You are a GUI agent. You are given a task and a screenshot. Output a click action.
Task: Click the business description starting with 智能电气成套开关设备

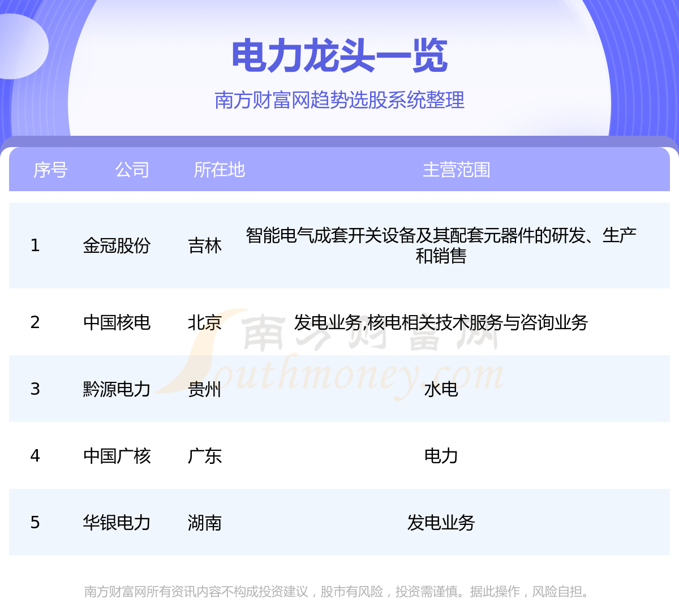point(441,245)
